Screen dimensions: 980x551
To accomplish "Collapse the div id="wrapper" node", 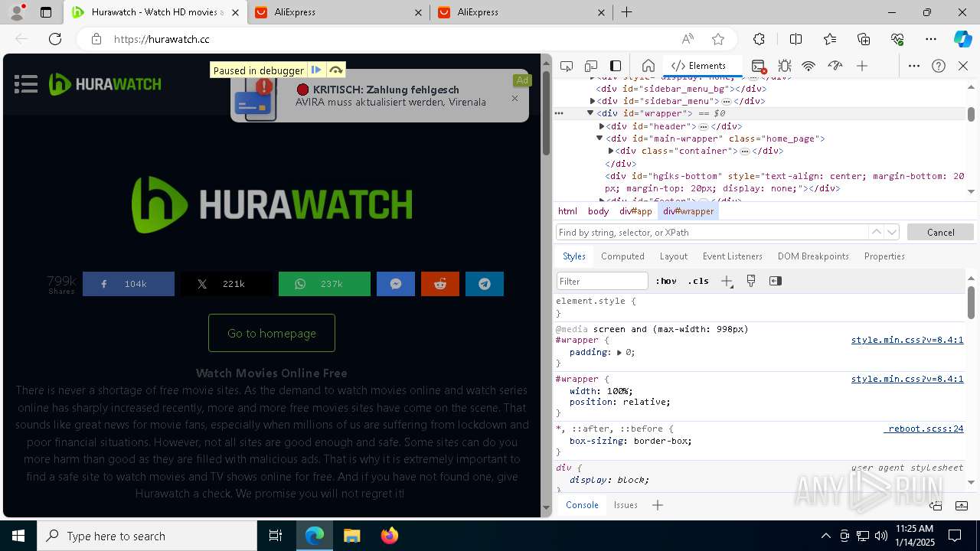I will point(590,113).
